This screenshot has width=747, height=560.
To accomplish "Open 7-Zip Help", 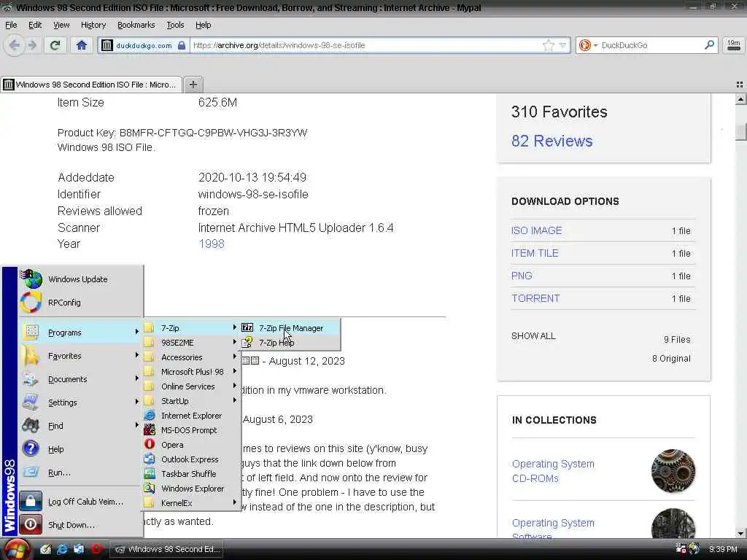I will (290, 343).
